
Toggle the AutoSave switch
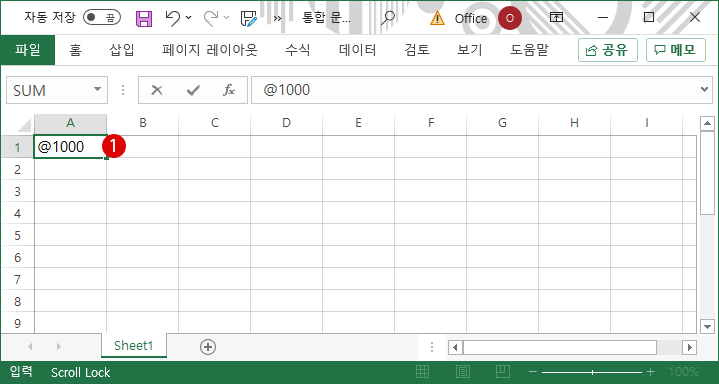tap(102, 18)
